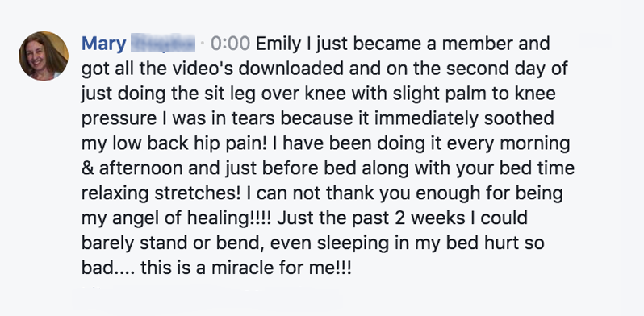Click the word pressure starting fourth line
Viewport: 644px width, 316px height.
tap(119, 118)
